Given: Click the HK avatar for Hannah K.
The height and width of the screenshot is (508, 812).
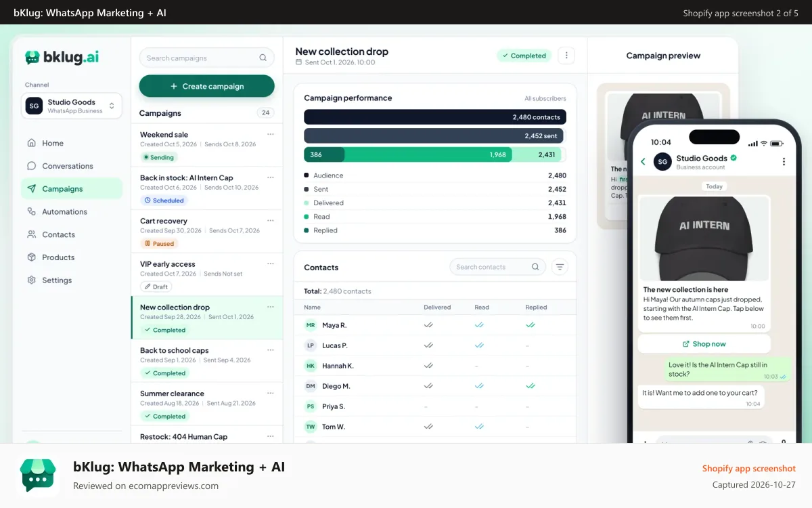Looking at the screenshot, I should tap(311, 366).
